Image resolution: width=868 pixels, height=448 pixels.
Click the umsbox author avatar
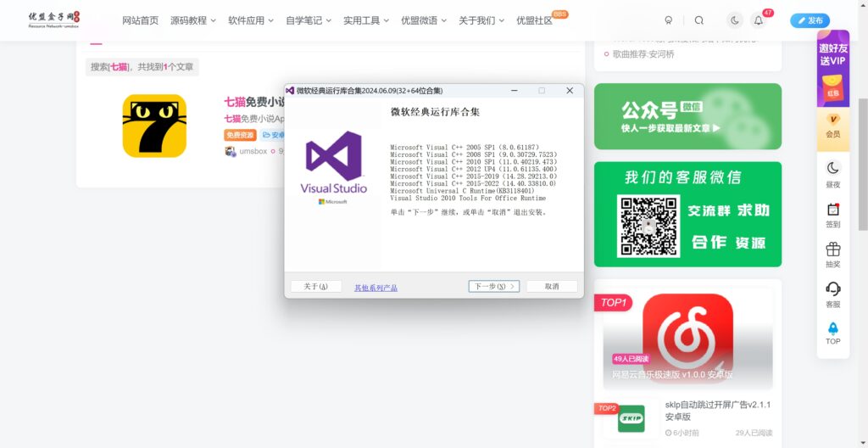pyautogui.click(x=231, y=151)
